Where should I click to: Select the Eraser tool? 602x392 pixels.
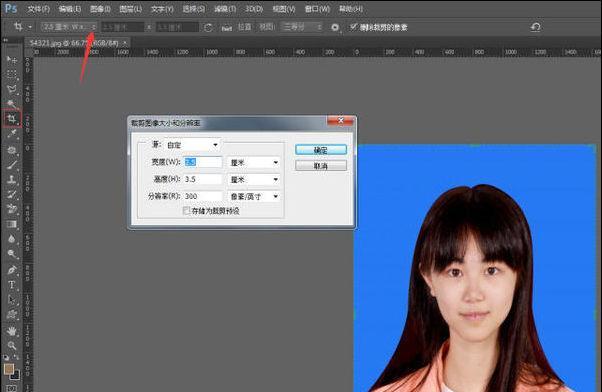pos(12,209)
